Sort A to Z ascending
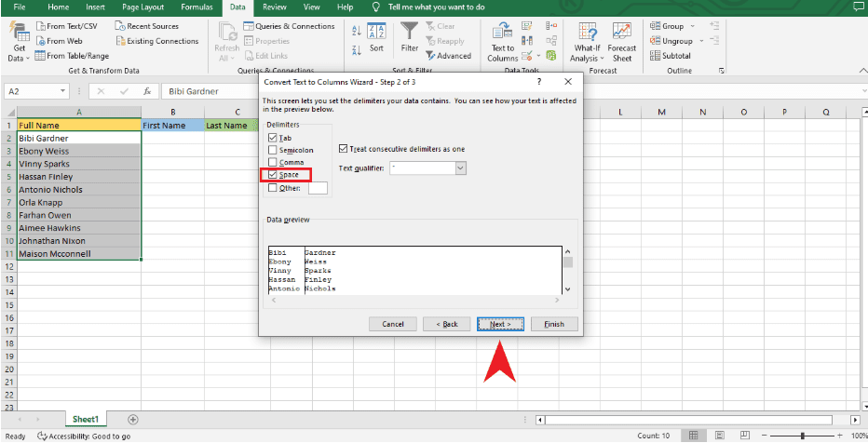Image resolution: width=868 pixels, height=443 pixels. click(357, 31)
